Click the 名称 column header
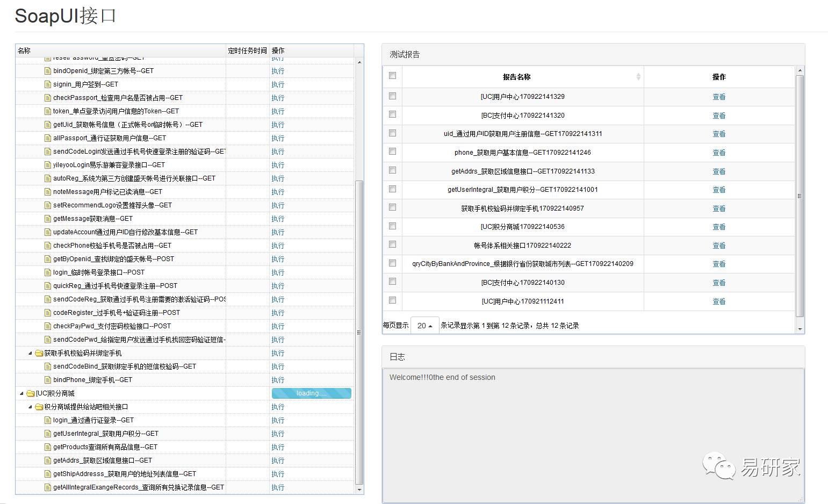The height and width of the screenshot is (504, 828). (24, 51)
